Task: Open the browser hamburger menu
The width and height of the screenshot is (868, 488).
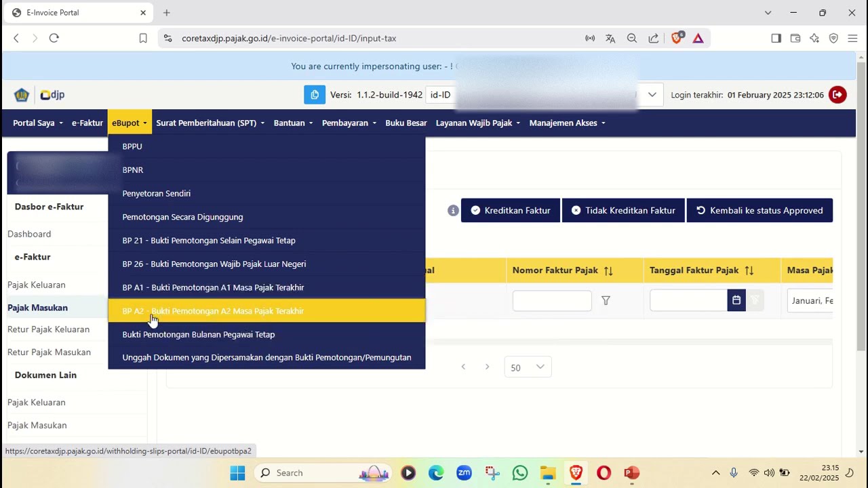Action: 852,38
